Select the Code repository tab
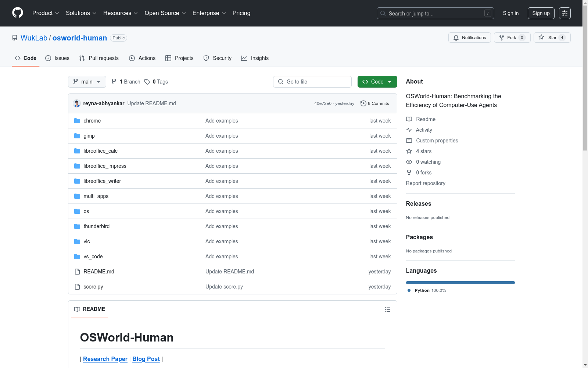This screenshot has width=588, height=368. [x=26, y=58]
